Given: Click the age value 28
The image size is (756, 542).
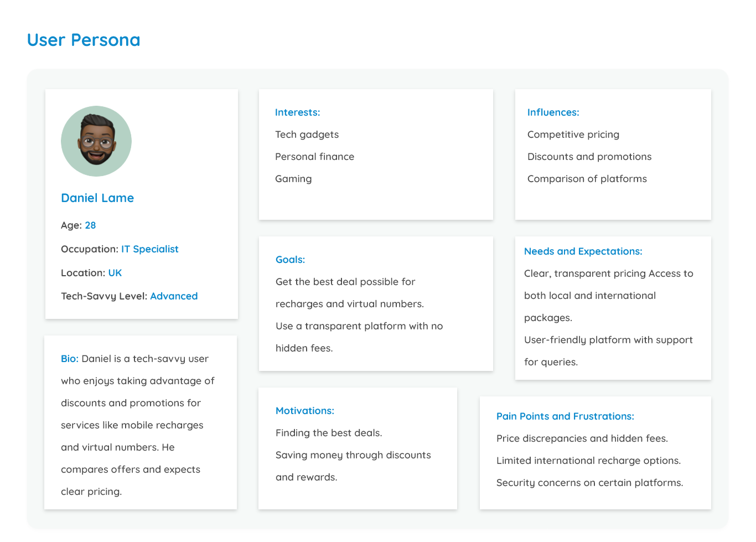Looking at the screenshot, I should click(90, 225).
